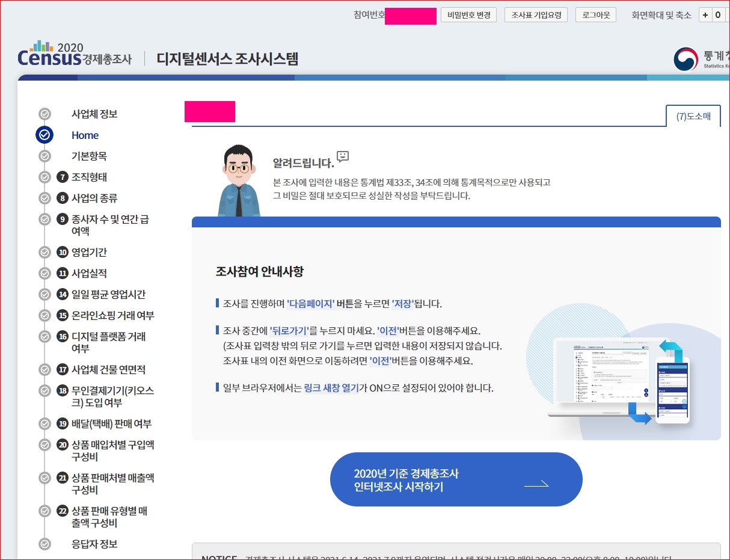Open 디지털 플랫폼 거래 여부 item
This screenshot has height=560, width=730.
tap(109, 342)
